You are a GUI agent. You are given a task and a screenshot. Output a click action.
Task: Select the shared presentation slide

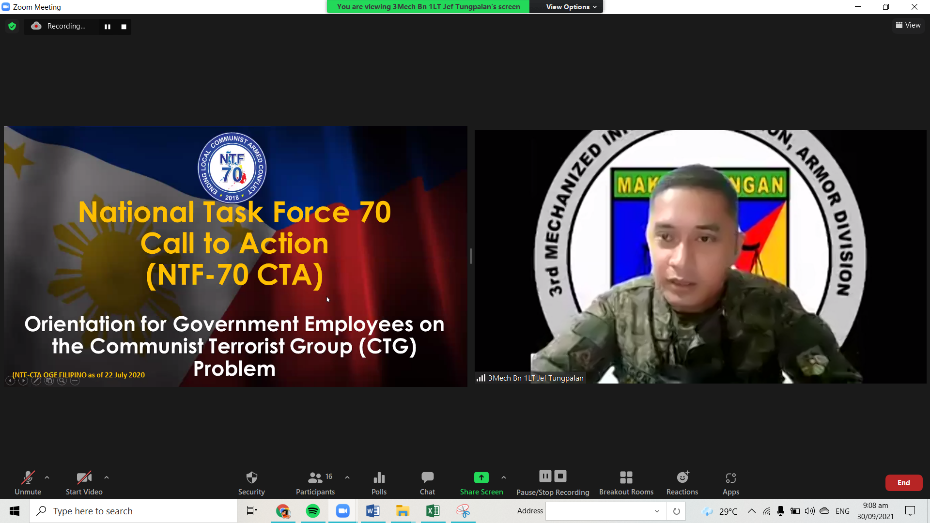(x=235, y=256)
